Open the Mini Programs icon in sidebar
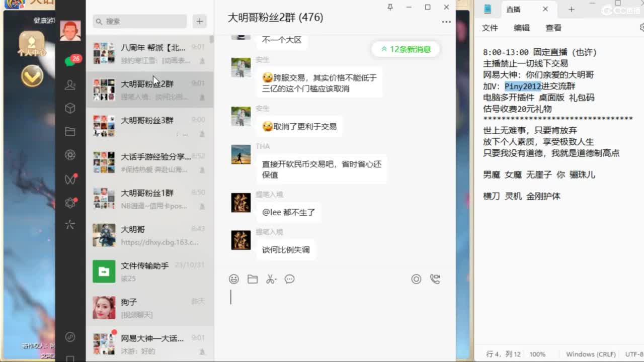Viewport: 644px width, 362px height. (70, 337)
